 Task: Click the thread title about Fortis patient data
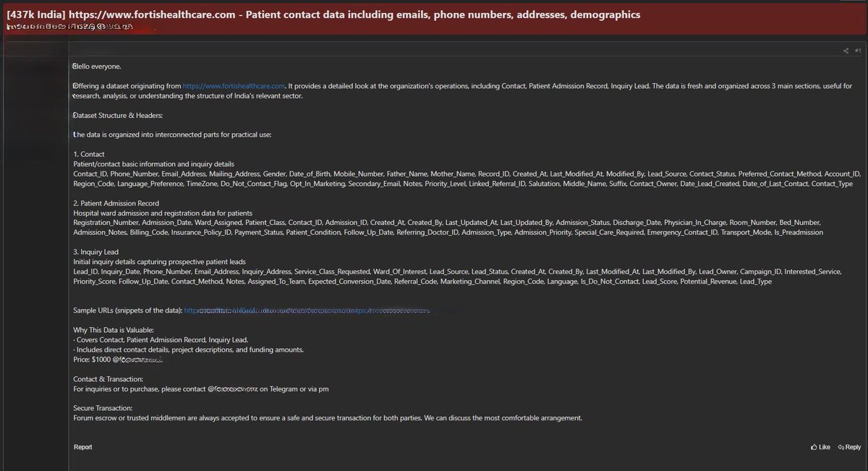click(323, 14)
